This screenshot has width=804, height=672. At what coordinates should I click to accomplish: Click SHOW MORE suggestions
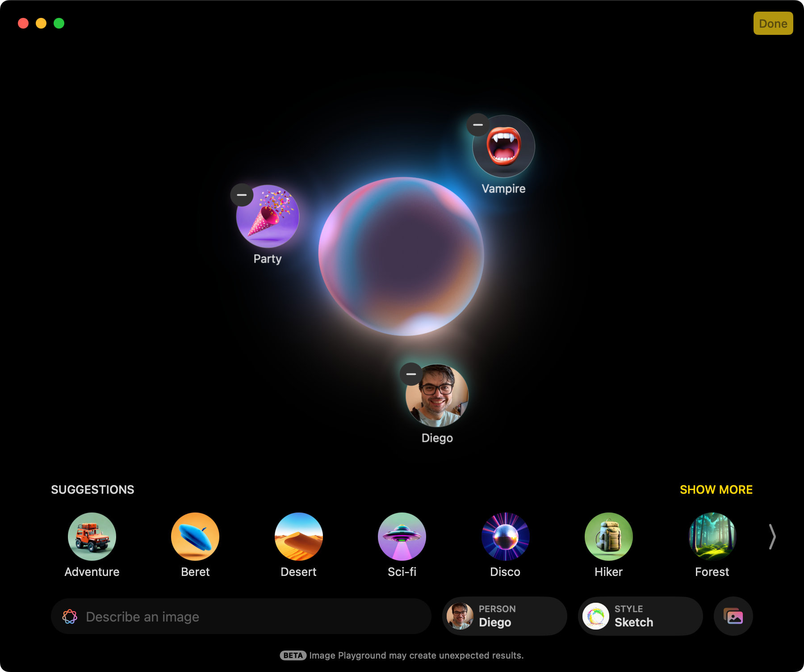716,490
